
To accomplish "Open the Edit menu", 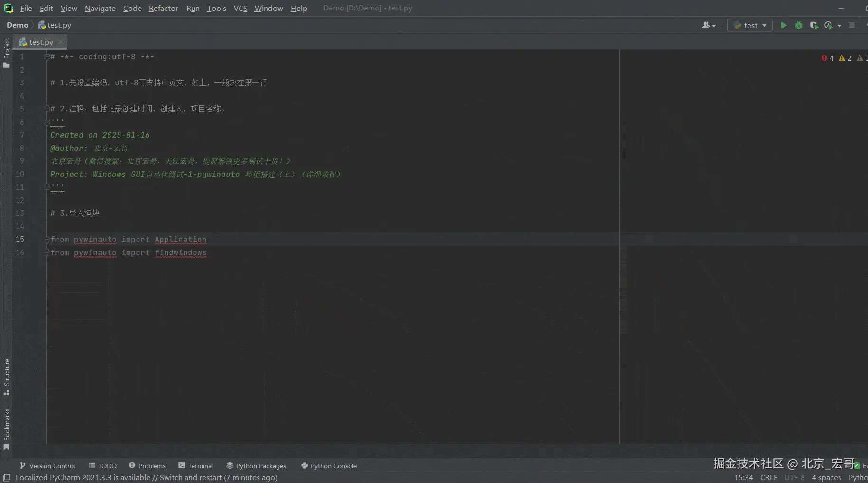I will [x=46, y=8].
